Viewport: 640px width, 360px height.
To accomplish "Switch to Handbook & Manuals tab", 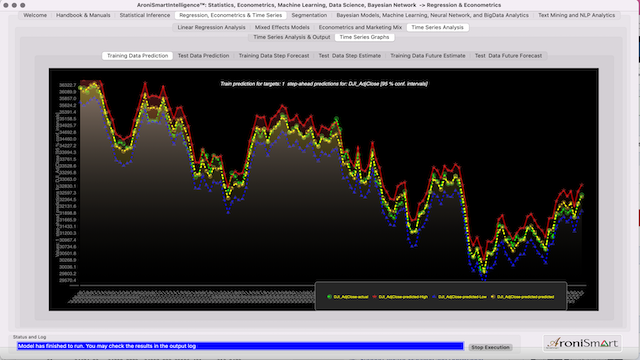I will pos(83,15).
